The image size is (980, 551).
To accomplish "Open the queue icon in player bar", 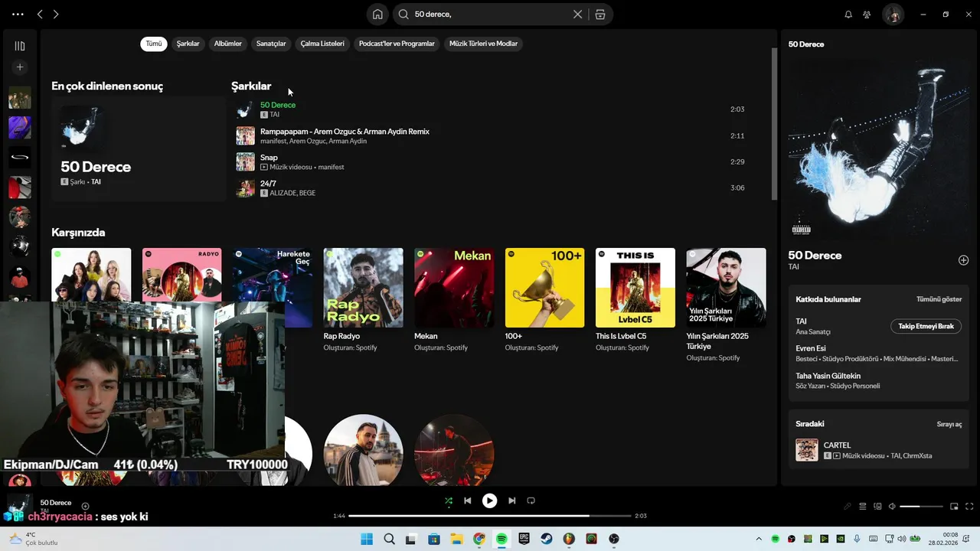I will click(863, 506).
